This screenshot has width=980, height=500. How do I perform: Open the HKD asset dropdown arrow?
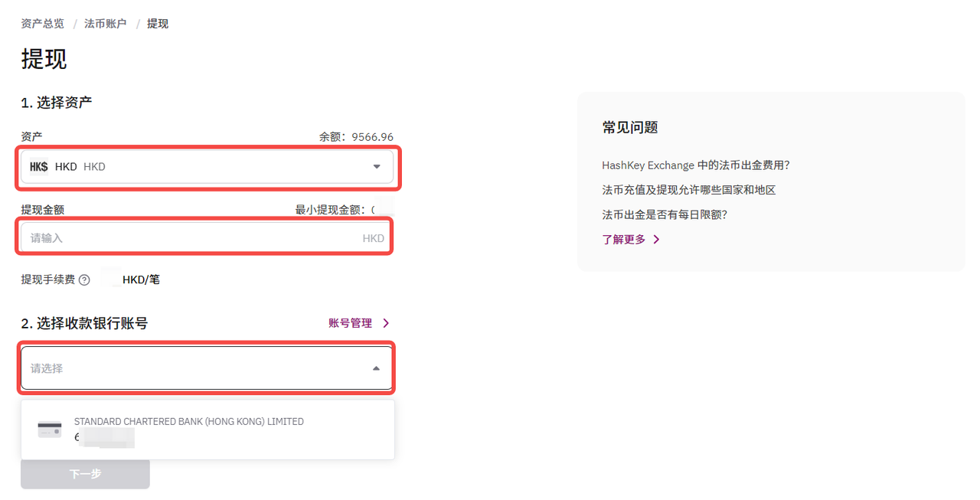click(x=376, y=165)
